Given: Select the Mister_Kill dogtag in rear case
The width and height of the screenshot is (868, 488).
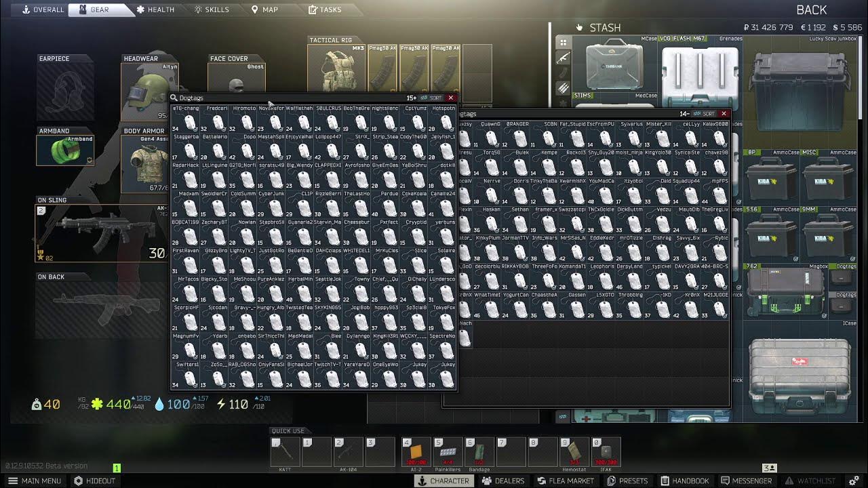Looking at the screenshot, I should pyautogui.click(x=658, y=135).
